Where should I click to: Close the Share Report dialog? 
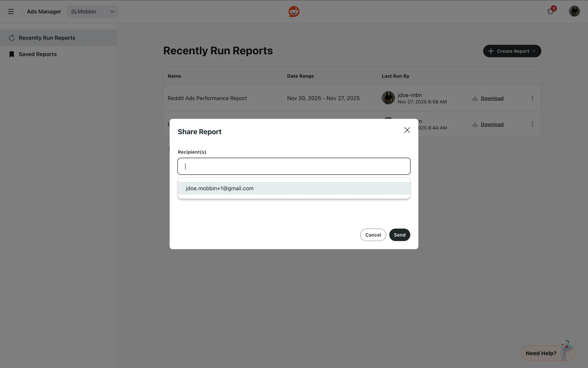(x=407, y=130)
